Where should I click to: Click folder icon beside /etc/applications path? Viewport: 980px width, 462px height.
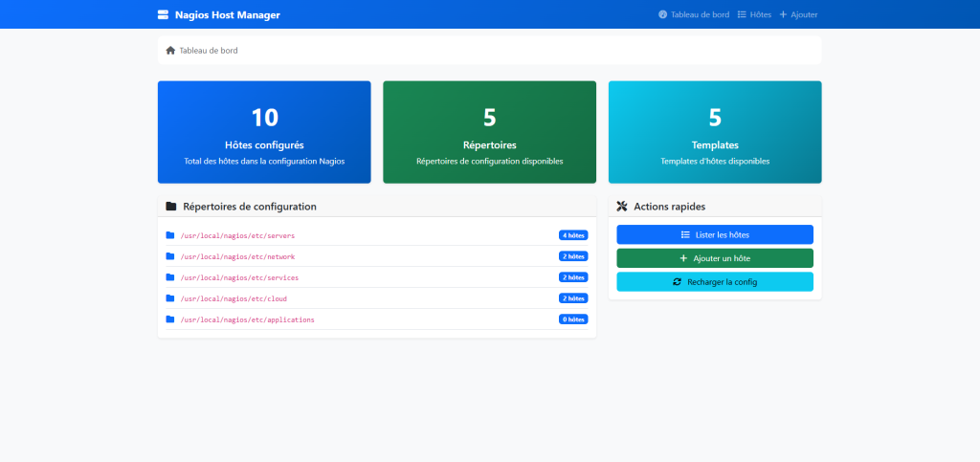170,319
